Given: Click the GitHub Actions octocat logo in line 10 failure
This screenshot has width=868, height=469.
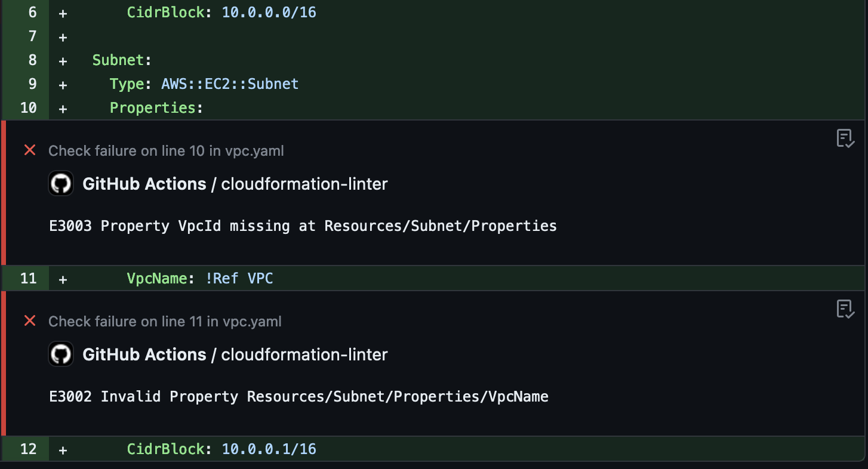Looking at the screenshot, I should coord(60,183).
